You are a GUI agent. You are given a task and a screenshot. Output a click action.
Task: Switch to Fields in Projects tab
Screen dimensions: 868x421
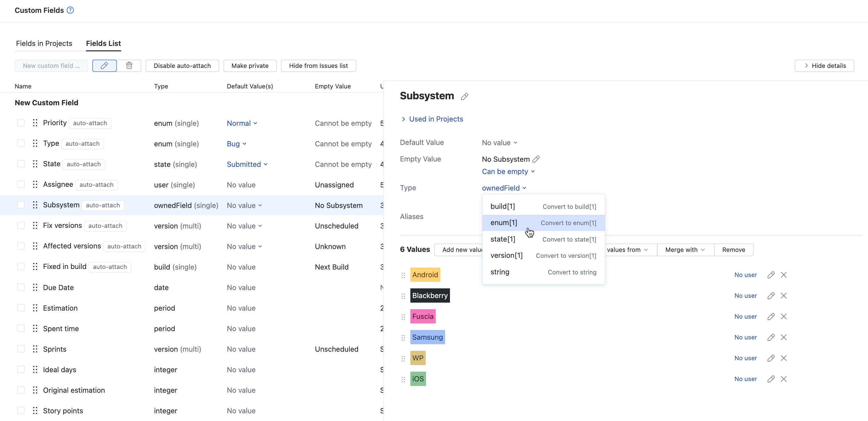[44, 43]
